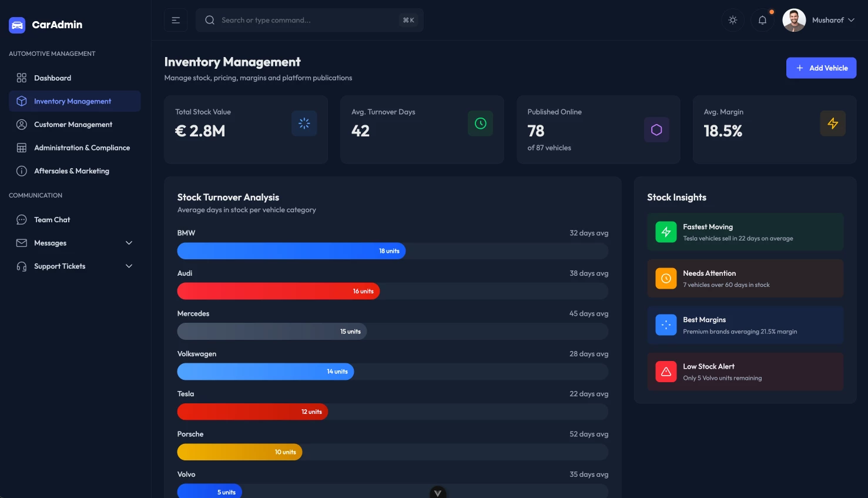
Task: Open the Musharof user profile dropdown
Action: coord(819,20)
